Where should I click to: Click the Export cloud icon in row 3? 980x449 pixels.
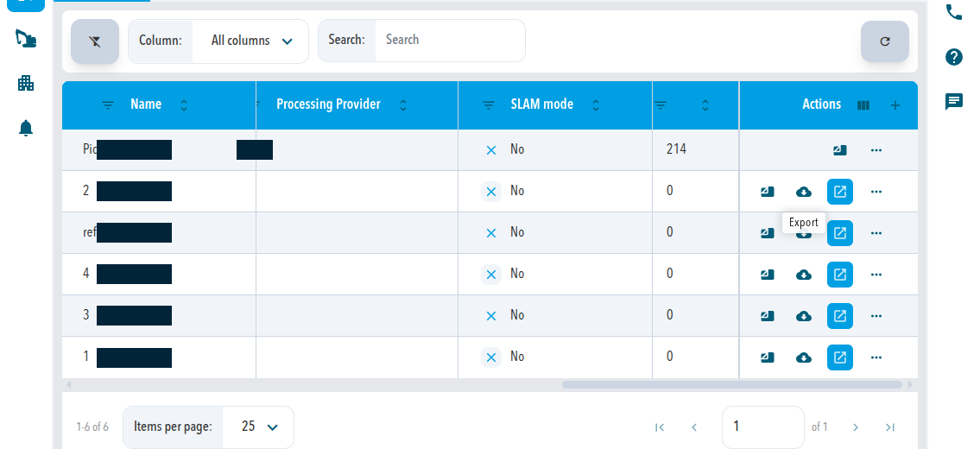point(804,316)
